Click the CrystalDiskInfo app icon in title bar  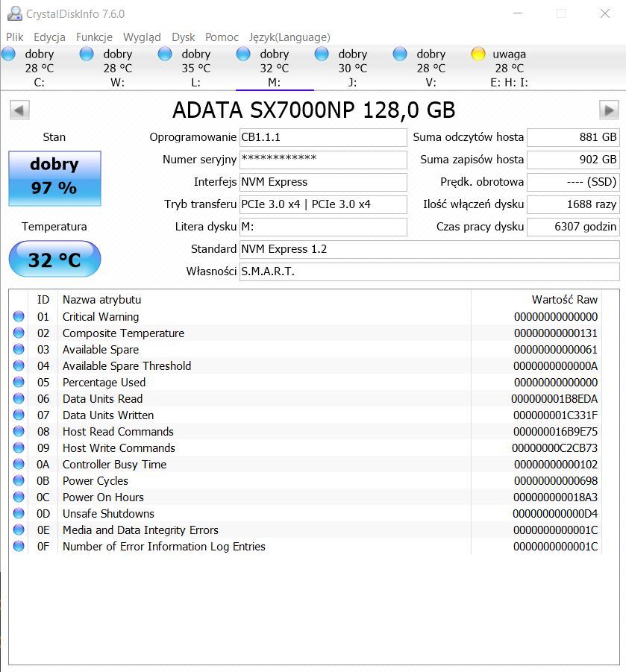[x=15, y=13]
